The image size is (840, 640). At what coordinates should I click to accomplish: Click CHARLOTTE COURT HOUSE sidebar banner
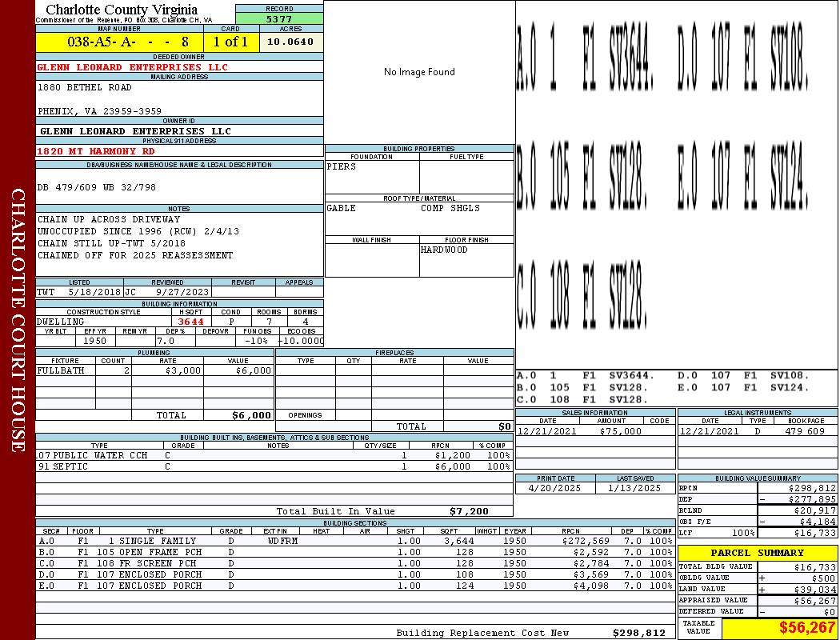point(18,320)
